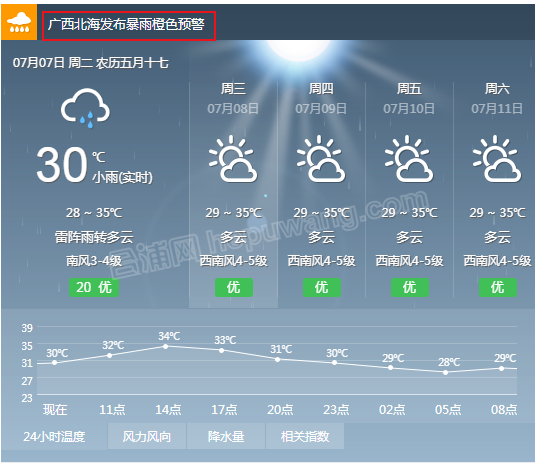Select the 24小时温度 tab
Screen dimensions: 535x463
click(54, 436)
